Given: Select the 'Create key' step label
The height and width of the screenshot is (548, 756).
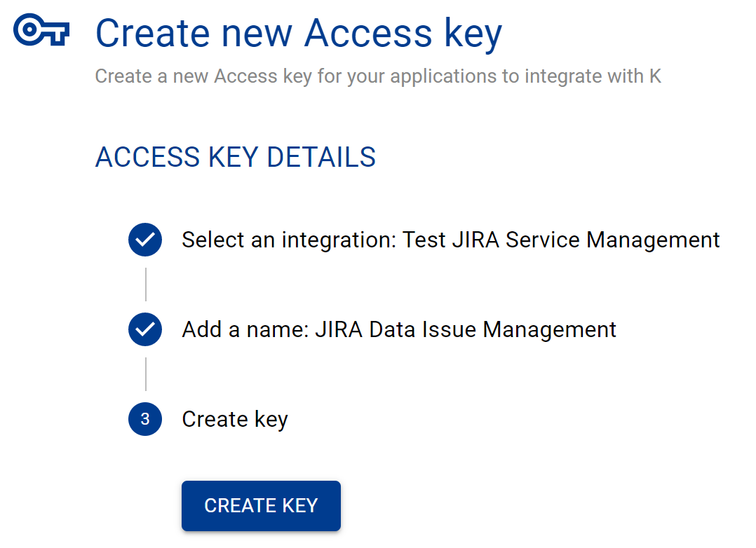Looking at the screenshot, I should pos(235,419).
